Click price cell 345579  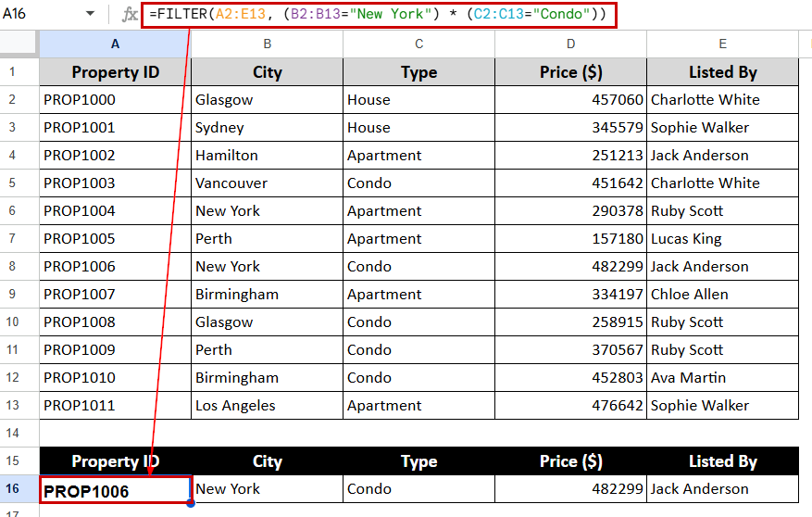tap(570, 128)
